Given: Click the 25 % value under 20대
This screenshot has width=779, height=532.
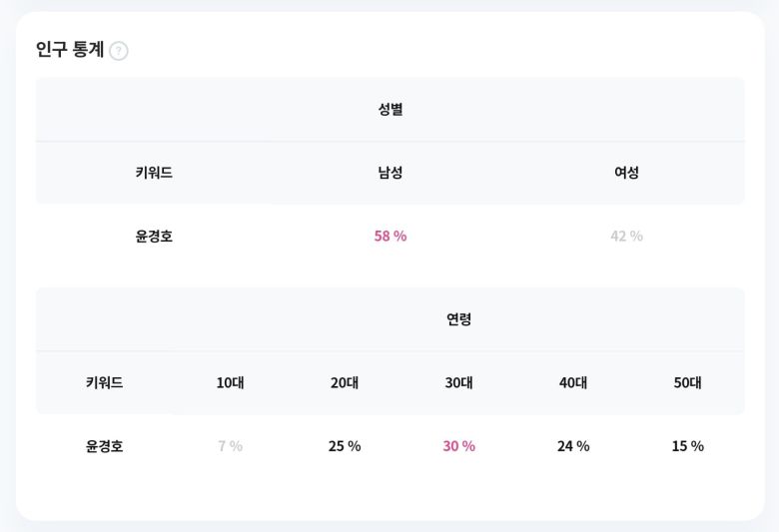Looking at the screenshot, I should point(345,446).
